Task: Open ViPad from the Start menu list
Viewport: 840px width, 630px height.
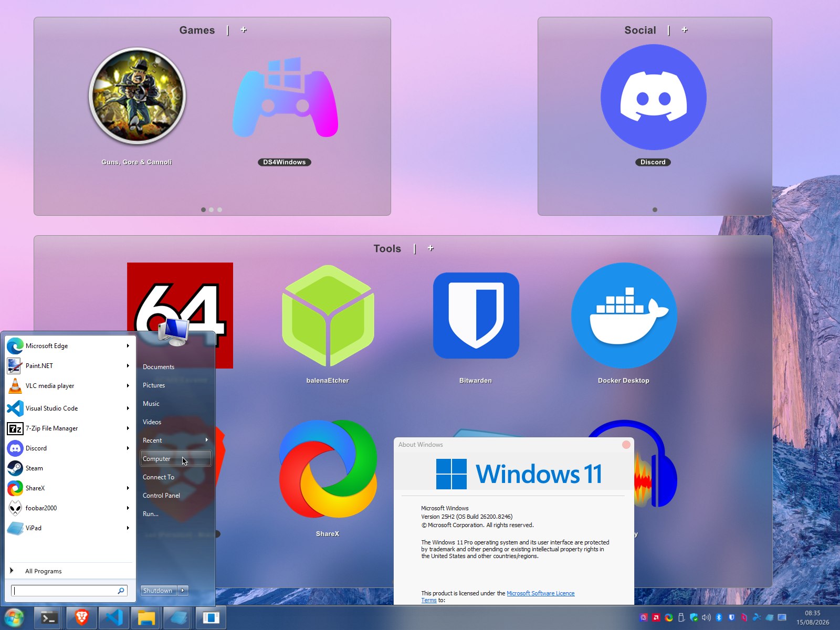Action: pos(68,528)
